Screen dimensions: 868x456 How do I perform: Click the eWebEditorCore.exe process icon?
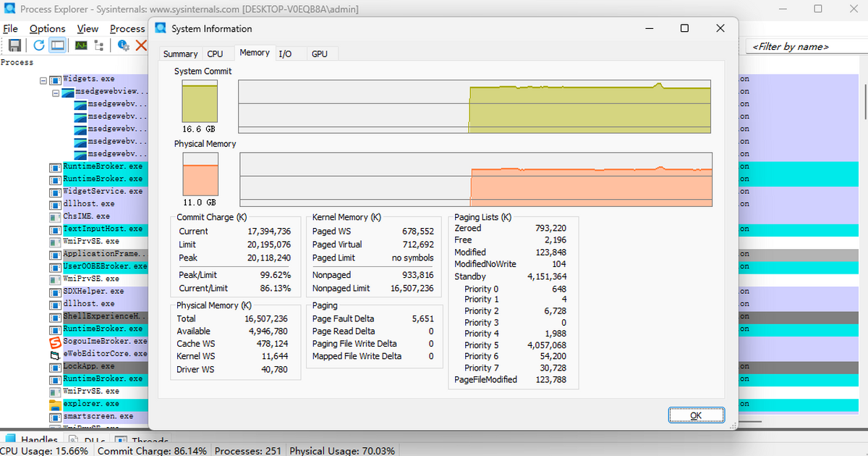[x=55, y=355]
